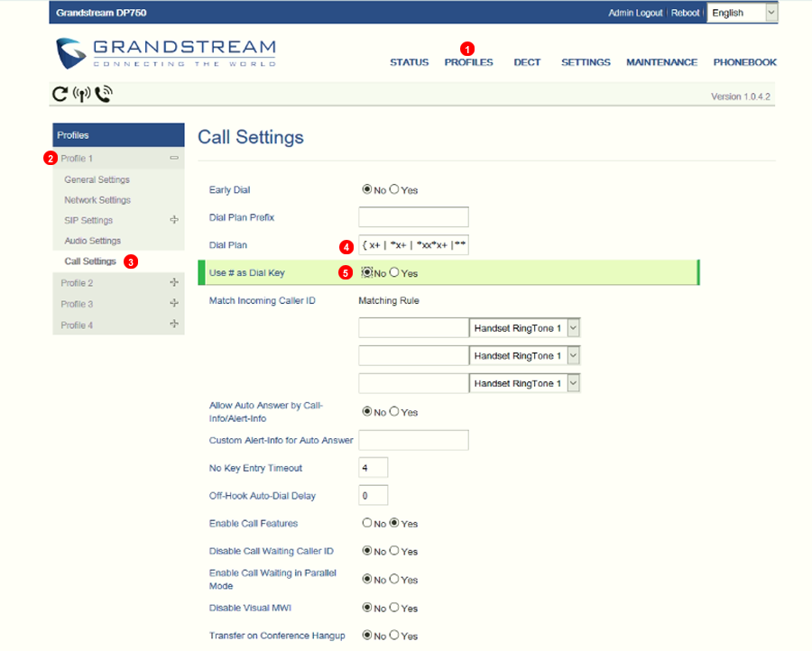
Task: Collapse Profile 1 with minus icon
Action: [174, 158]
